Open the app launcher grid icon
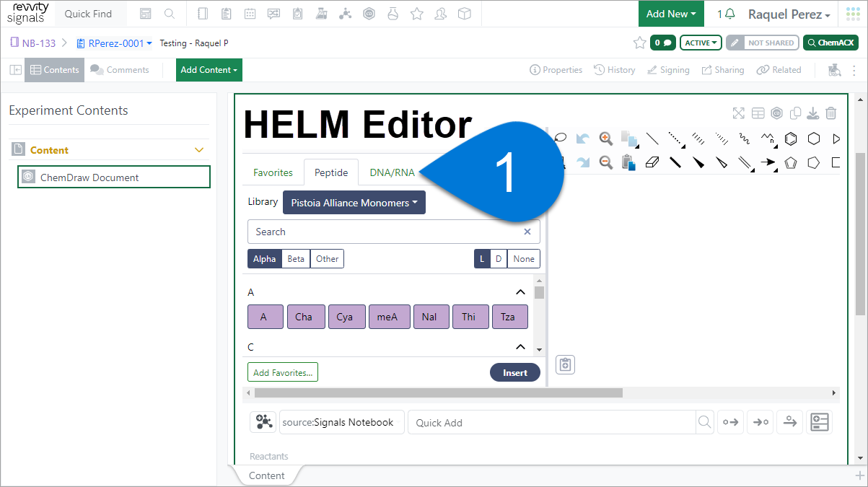This screenshot has height=487, width=868. [854, 14]
